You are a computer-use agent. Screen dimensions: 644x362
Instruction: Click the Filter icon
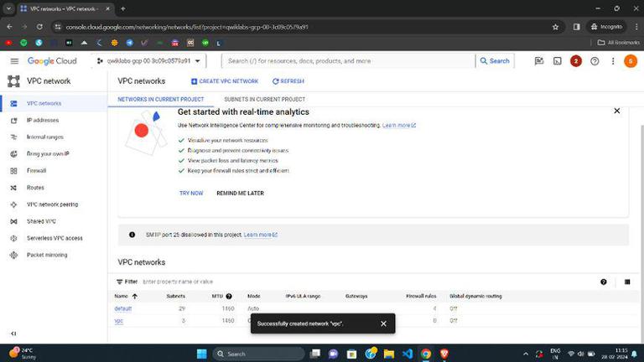tap(120, 282)
